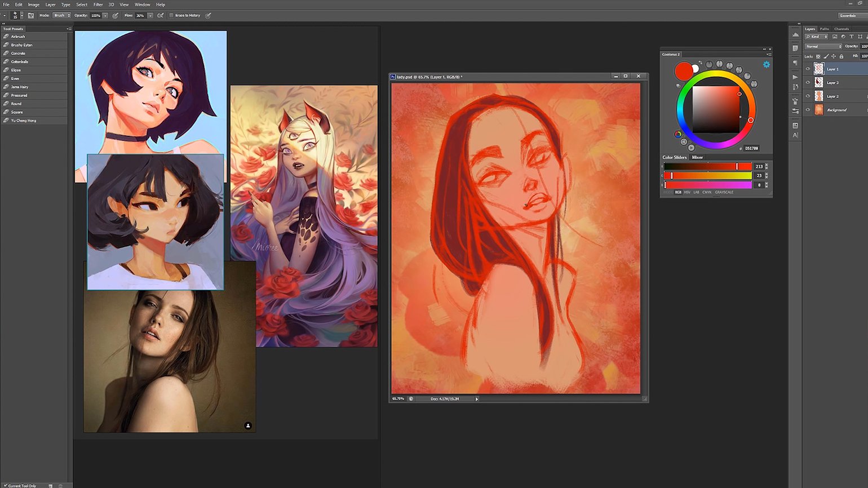868x488 pixels.
Task: Select the Airbrush eraser tool preset
Action: [x=18, y=37]
